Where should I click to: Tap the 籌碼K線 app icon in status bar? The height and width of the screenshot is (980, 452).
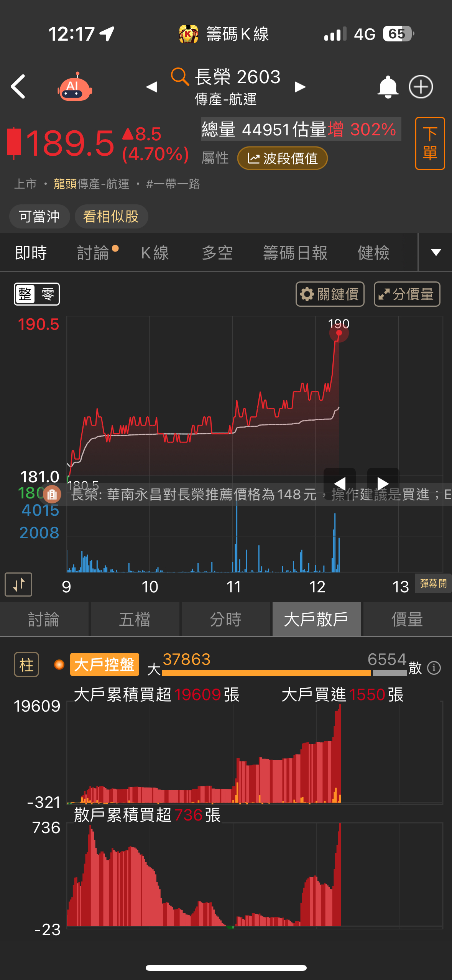pyautogui.click(x=188, y=34)
